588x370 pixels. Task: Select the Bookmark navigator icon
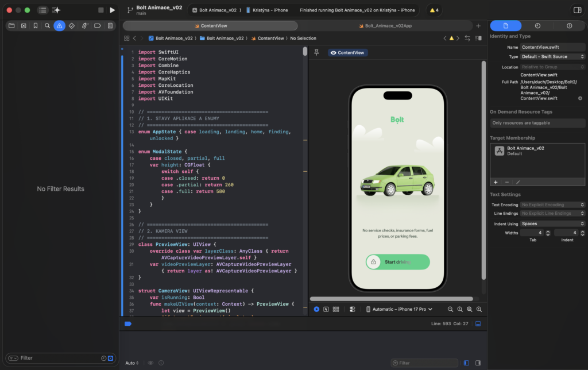pyautogui.click(x=36, y=26)
